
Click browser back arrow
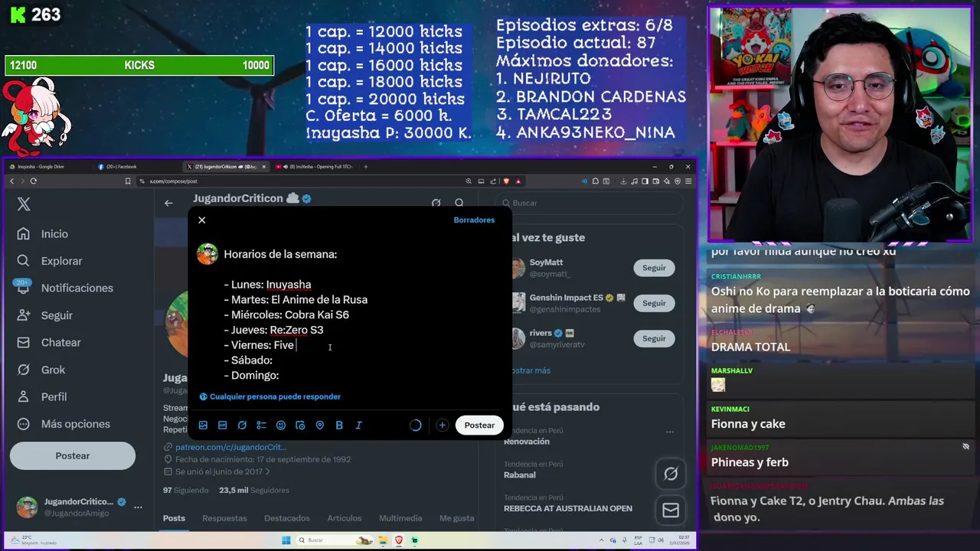[11, 181]
